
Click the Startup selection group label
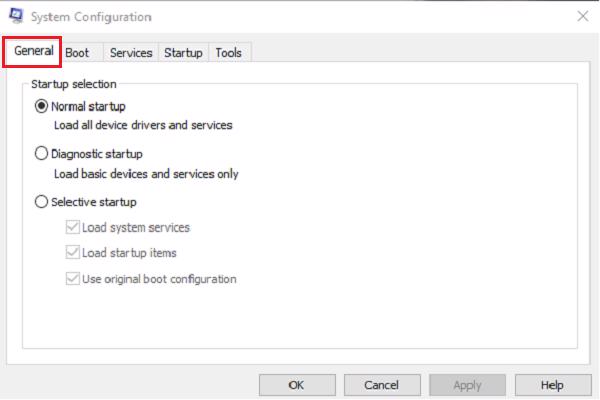tap(74, 84)
